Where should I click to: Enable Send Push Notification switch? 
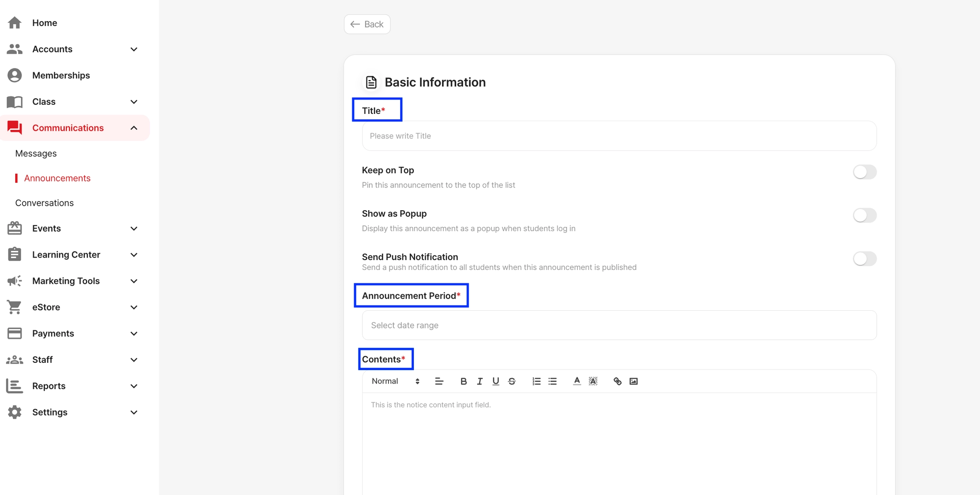(864, 259)
